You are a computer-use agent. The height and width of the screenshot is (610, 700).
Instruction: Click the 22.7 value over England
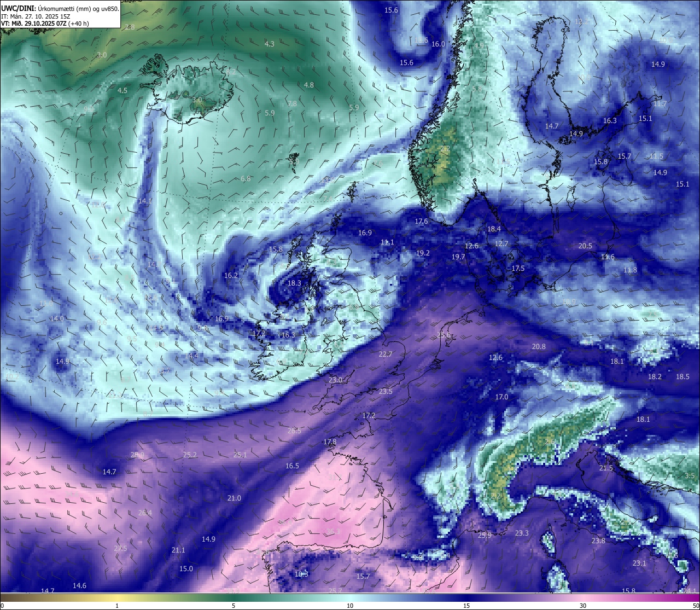386,354
